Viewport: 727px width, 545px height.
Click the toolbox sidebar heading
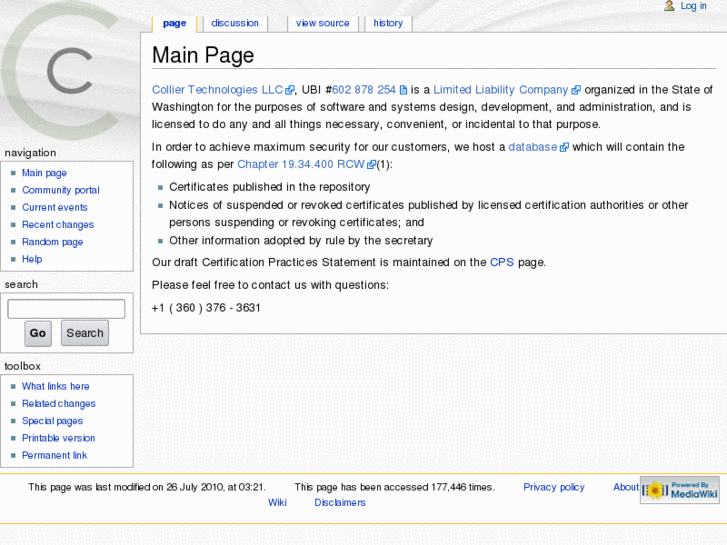(22, 366)
